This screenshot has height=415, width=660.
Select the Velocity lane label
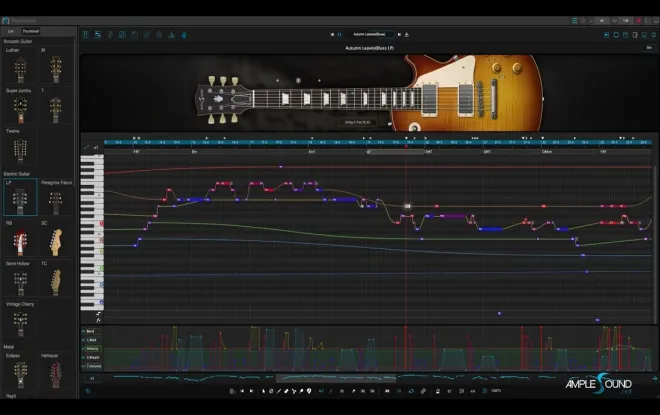click(93, 349)
